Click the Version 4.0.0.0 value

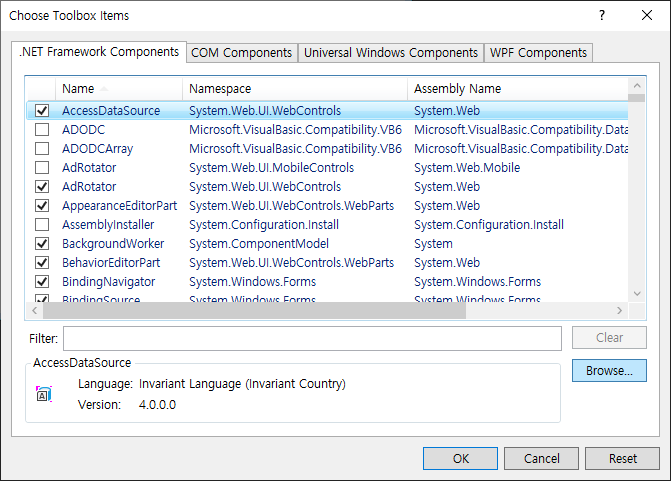tap(157, 404)
